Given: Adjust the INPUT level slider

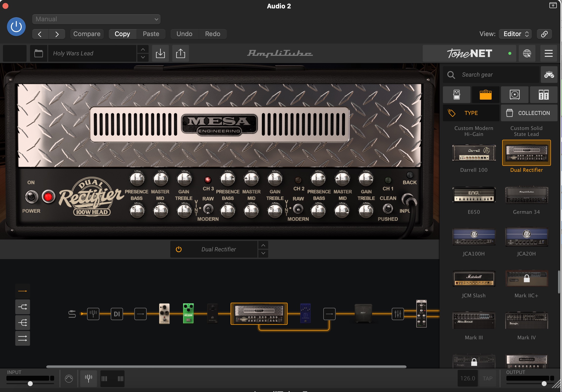Looking at the screenshot, I should click(x=30, y=384).
